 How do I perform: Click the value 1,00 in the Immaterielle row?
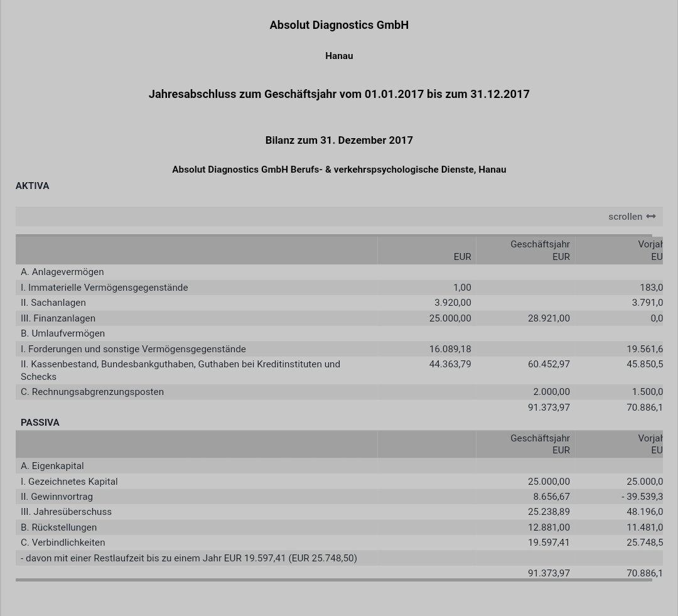(462, 288)
